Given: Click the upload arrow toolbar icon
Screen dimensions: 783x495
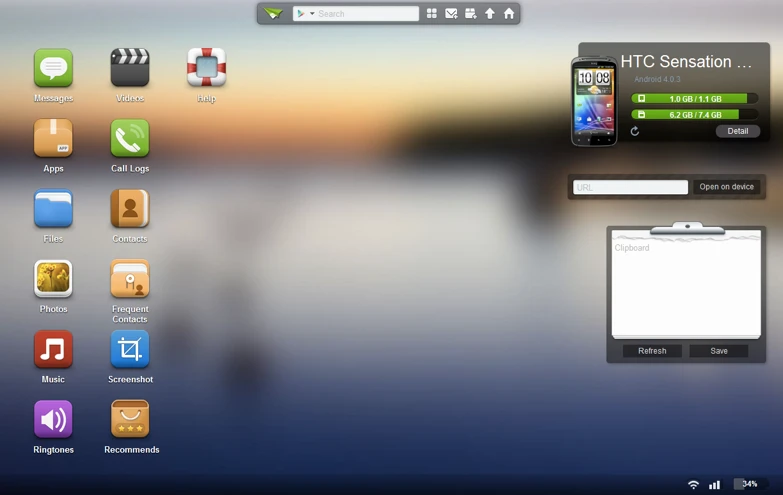Looking at the screenshot, I should tap(490, 14).
